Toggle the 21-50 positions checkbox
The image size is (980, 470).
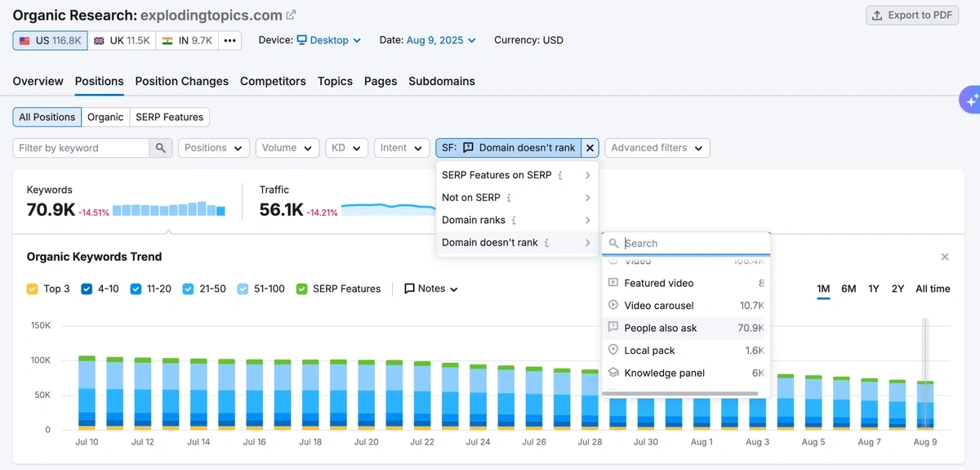point(189,289)
